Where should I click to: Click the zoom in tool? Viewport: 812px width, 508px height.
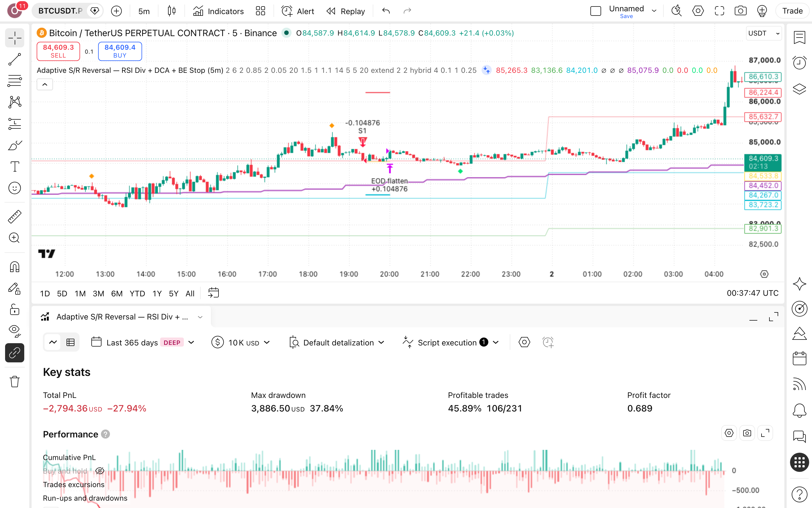(14, 238)
